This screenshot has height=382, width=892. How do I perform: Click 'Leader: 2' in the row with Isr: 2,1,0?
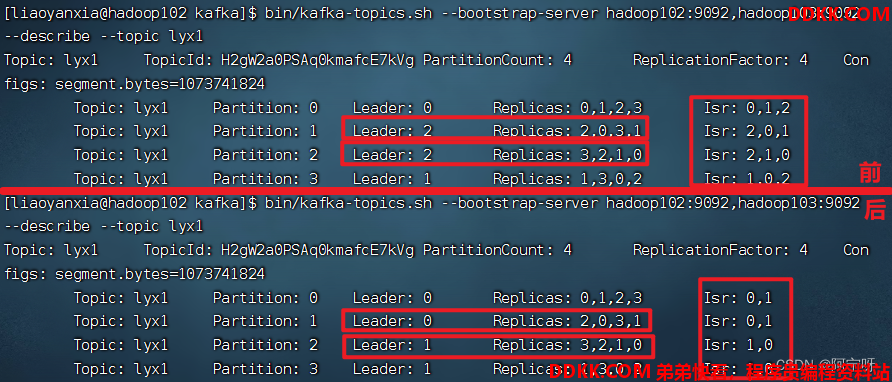(393, 155)
